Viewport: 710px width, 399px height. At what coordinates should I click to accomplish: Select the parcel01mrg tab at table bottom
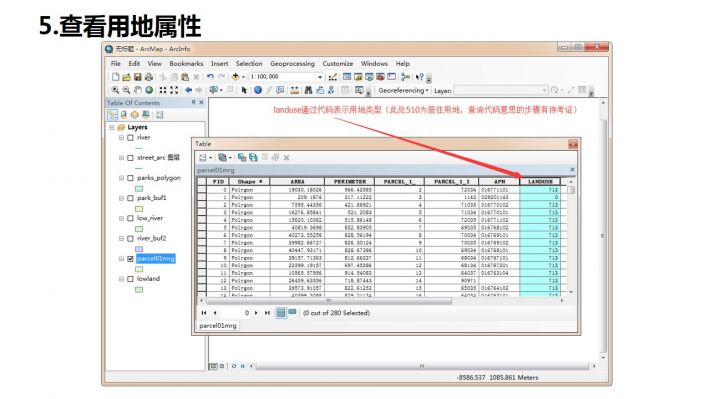coord(218,326)
